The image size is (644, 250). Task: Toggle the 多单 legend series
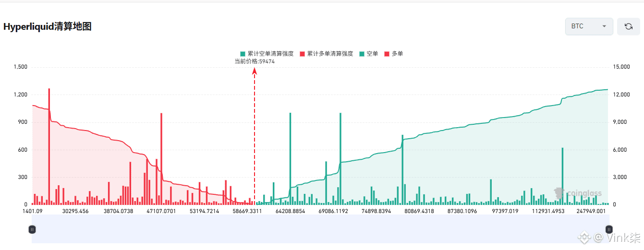(393, 54)
